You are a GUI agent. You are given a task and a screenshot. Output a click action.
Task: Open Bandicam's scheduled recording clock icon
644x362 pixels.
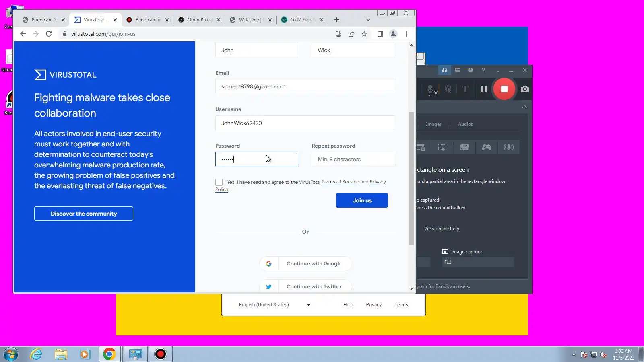click(471, 70)
